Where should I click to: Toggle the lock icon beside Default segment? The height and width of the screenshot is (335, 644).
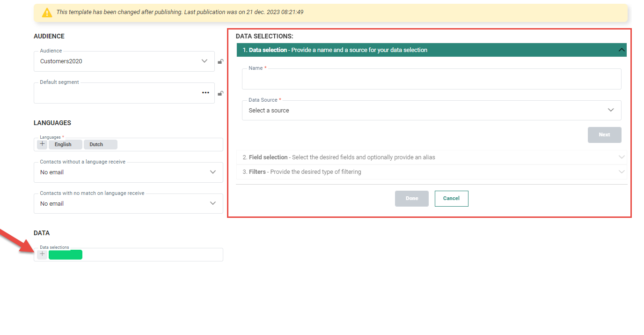click(220, 93)
